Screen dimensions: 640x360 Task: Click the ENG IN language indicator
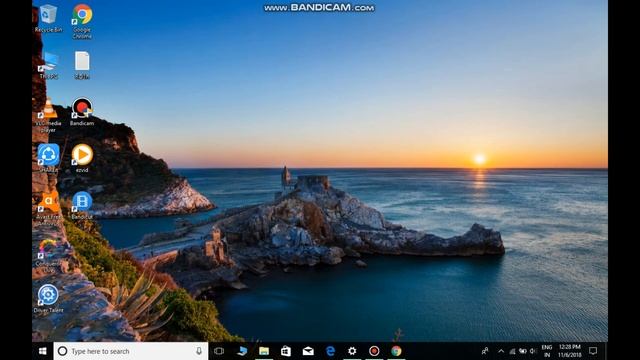coord(547,351)
